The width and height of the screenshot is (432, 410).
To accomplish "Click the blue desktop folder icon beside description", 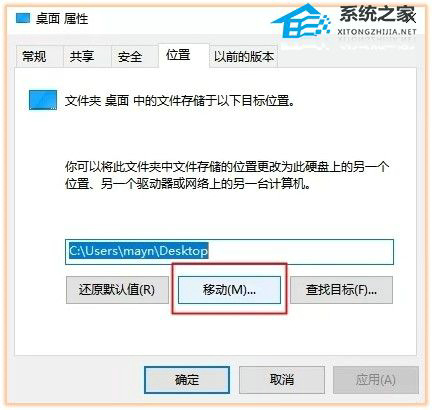I will (x=43, y=100).
